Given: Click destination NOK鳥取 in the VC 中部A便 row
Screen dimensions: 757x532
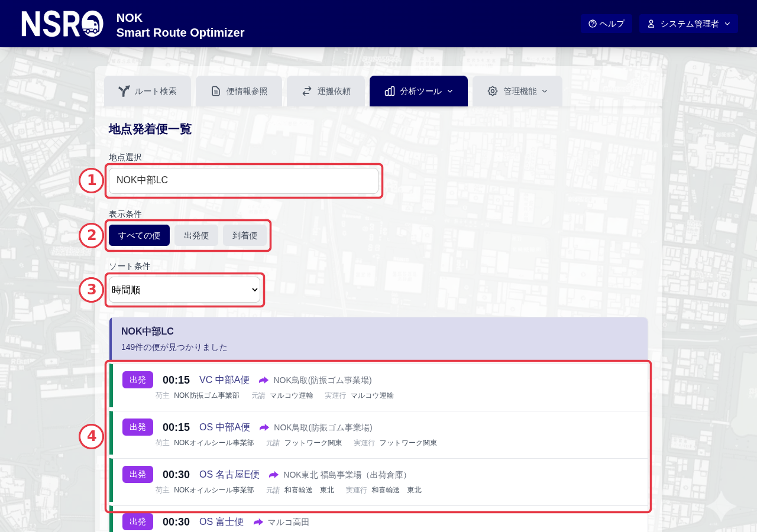Looking at the screenshot, I should 323,380.
